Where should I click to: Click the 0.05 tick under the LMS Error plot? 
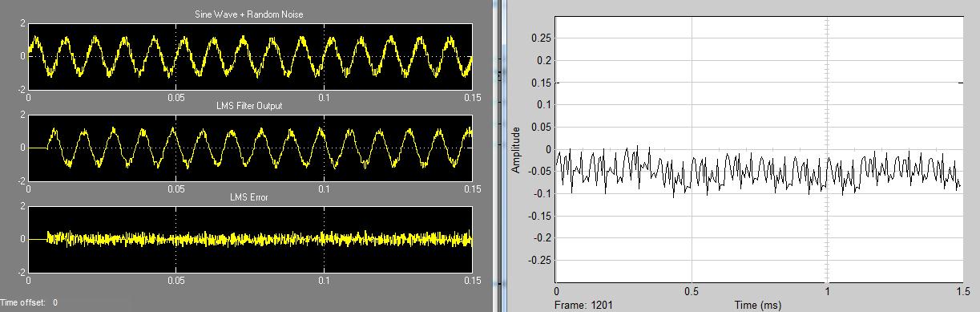175,281
